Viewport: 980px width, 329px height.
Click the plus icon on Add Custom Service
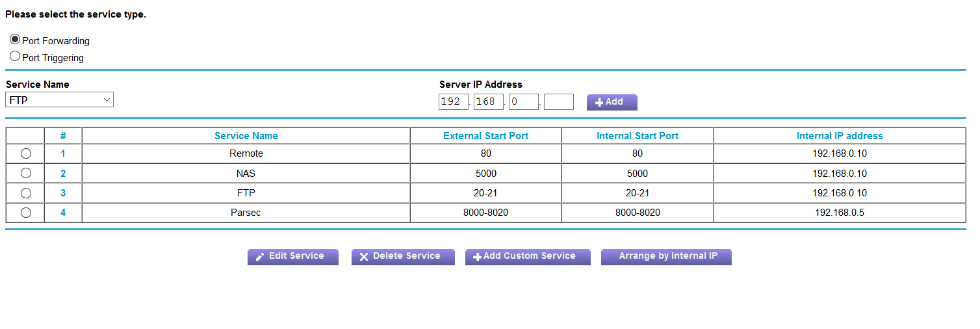point(477,257)
